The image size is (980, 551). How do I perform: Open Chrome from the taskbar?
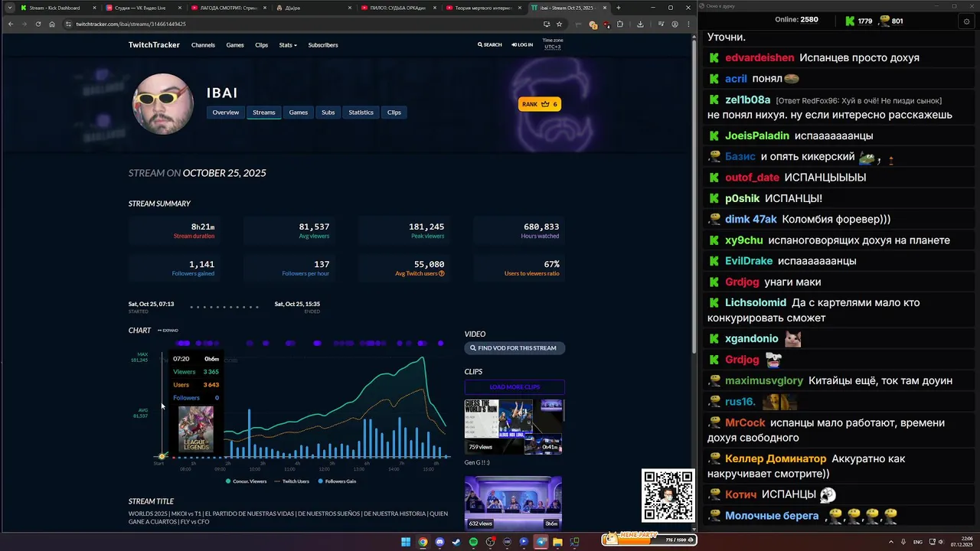423,542
